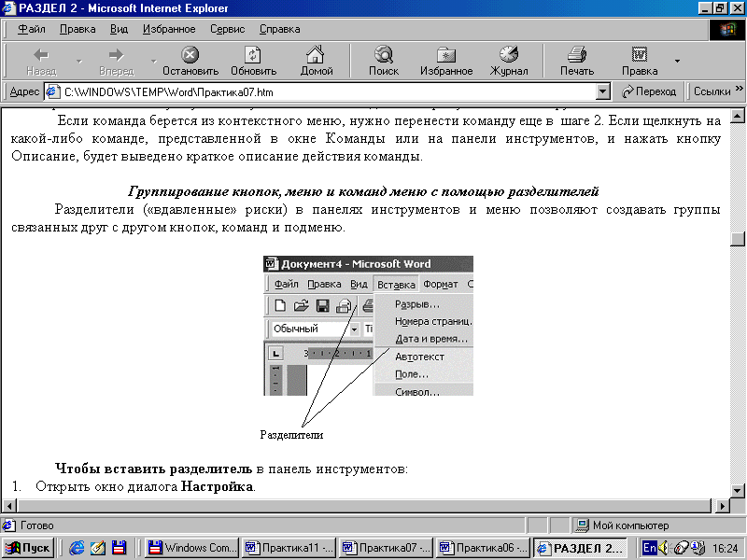The image size is (747, 560).
Task: Print the page with Печать
Action: [x=577, y=61]
